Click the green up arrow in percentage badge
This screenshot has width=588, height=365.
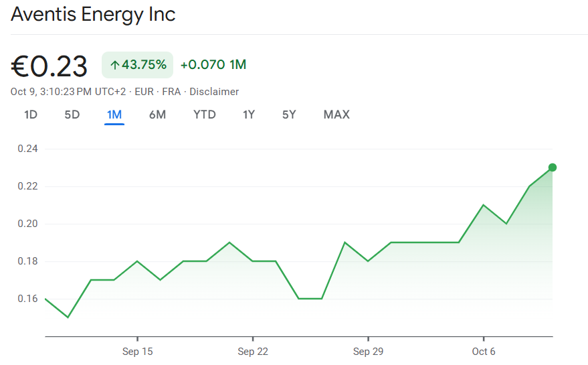[x=114, y=65]
